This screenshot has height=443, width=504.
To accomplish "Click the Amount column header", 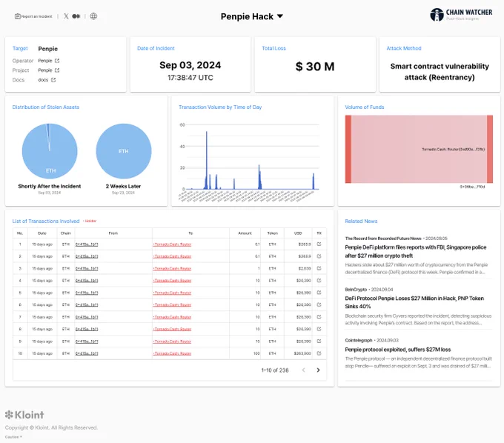I will [245, 233].
